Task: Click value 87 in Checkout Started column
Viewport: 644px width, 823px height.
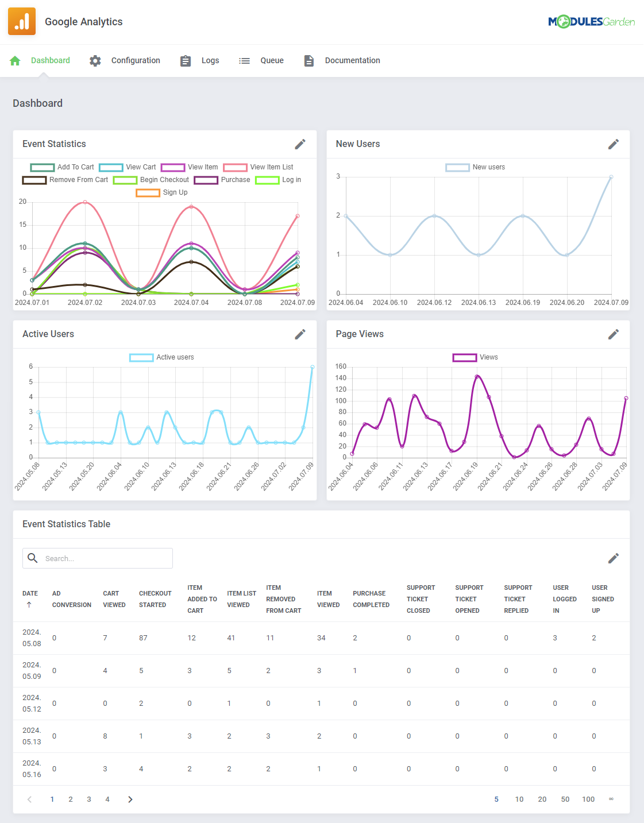Action: tap(143, 638)
